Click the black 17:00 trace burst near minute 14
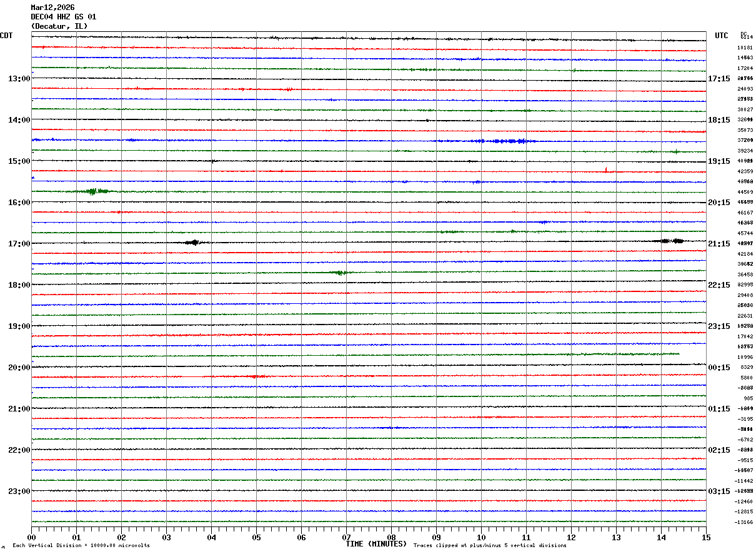This screenshot has height=554, width=756. pos(670,241)
